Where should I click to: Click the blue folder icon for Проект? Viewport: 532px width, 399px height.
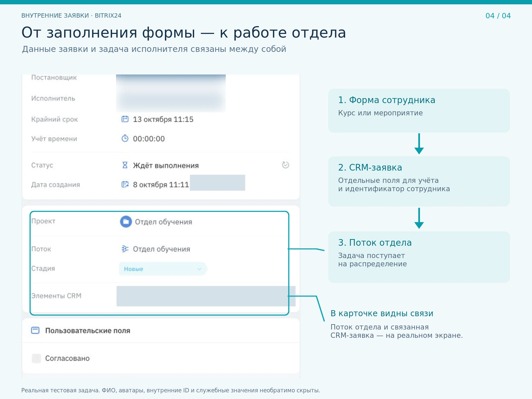point(126,221)
